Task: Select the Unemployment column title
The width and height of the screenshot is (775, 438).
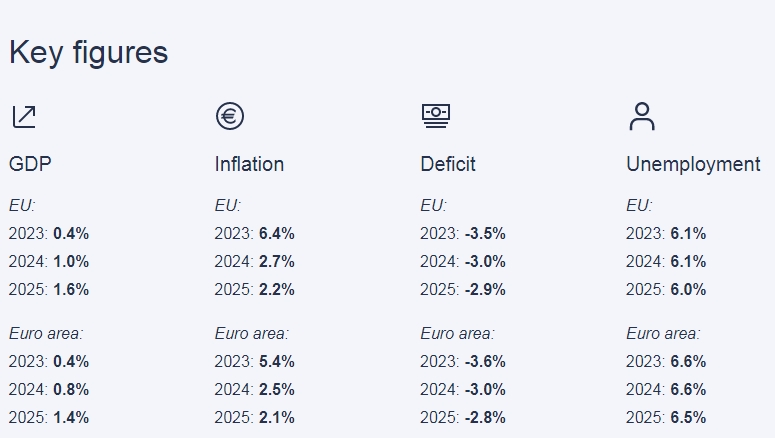Action: [x=693, y=165]
